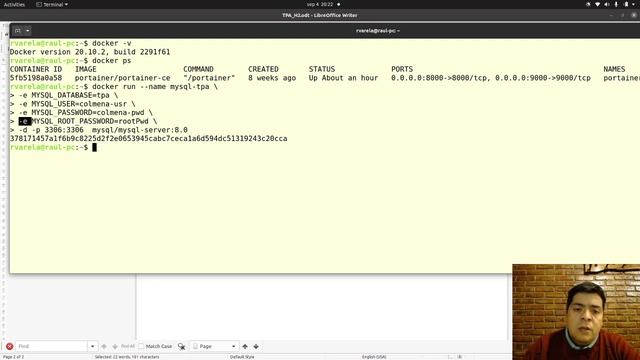Open the terminal tab dropdown arrow
This screenshot has height=360, width=640.
(27, 31)
